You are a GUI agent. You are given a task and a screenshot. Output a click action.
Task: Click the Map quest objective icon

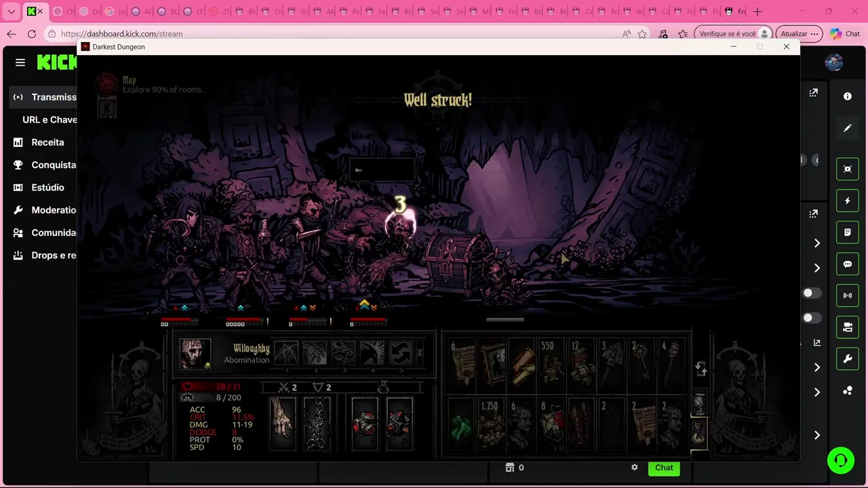(107, 84)
